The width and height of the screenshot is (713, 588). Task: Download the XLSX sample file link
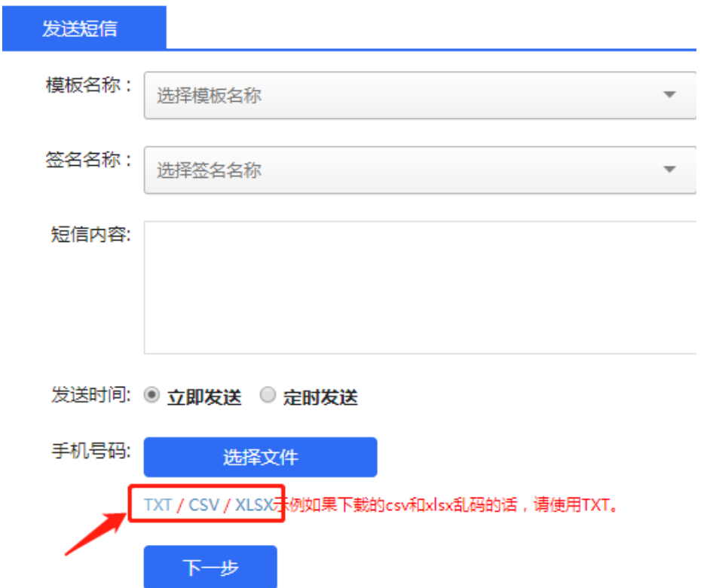click(x=252, y=505)
